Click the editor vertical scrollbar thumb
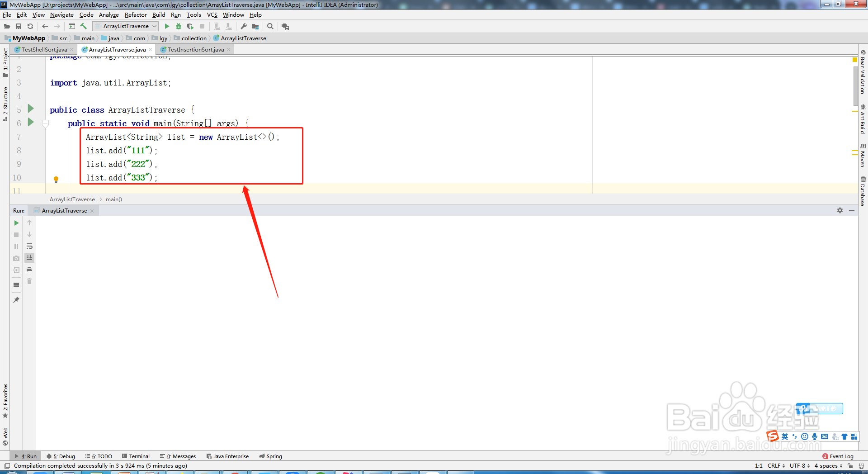 coord(855,86)
